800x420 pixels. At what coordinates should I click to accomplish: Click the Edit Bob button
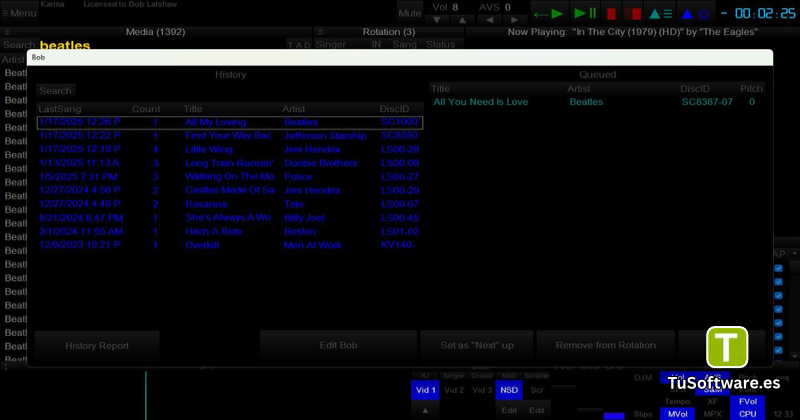[338, 345]
